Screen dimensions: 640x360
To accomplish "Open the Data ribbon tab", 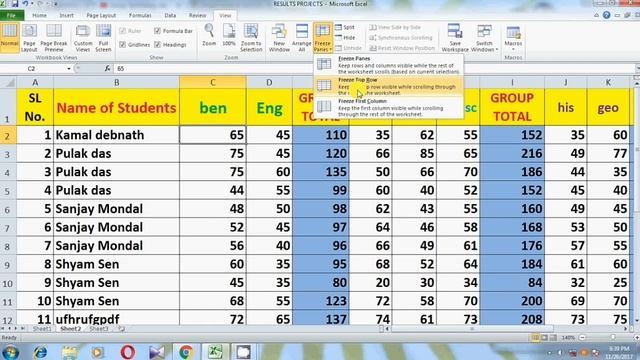I will (170, 16).
